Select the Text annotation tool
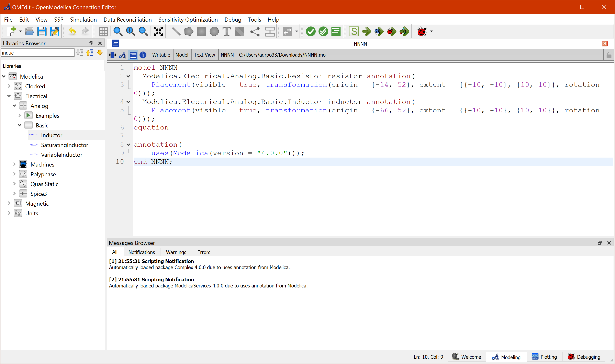 pos(226,31)
